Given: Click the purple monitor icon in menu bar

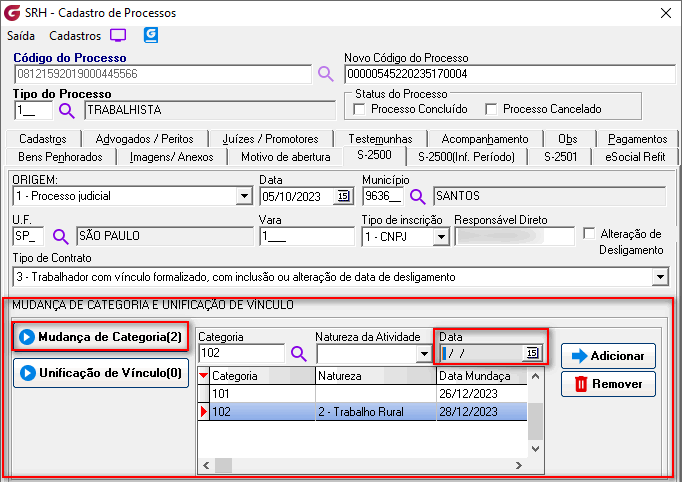Looking at the screenshot, I should 119,35.
